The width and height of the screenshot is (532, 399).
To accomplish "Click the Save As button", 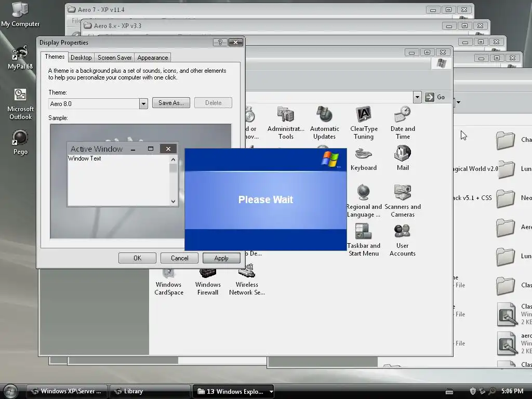I will [x=171, y=103].
